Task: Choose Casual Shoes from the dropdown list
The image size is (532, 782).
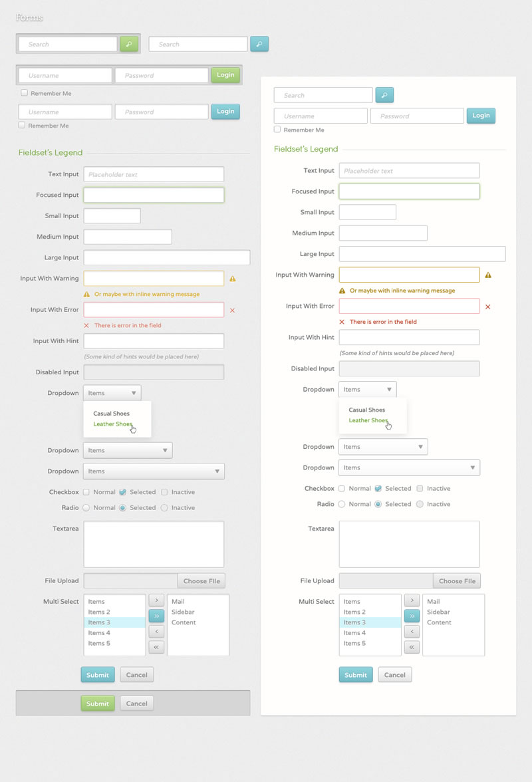Action: tap(110, 412)
